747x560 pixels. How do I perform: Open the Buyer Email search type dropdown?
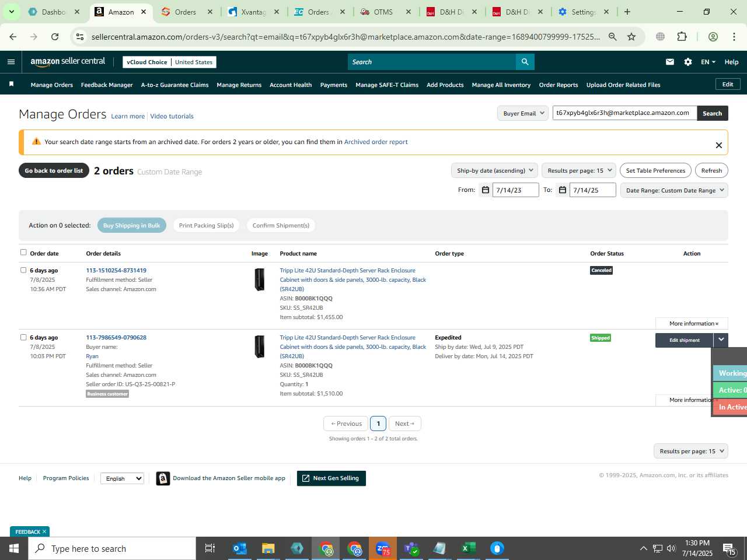coord(523,113)
